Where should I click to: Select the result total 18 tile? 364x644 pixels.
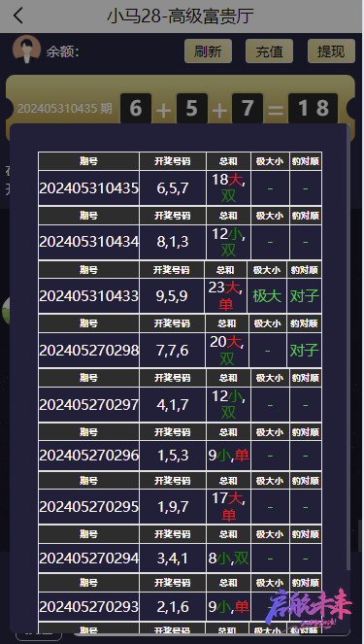pos(314,109)
